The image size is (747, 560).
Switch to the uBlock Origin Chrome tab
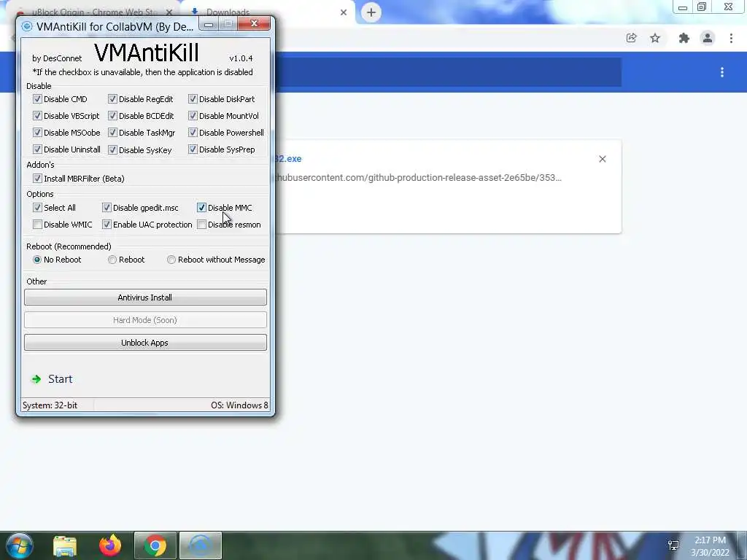click(94, 12)
